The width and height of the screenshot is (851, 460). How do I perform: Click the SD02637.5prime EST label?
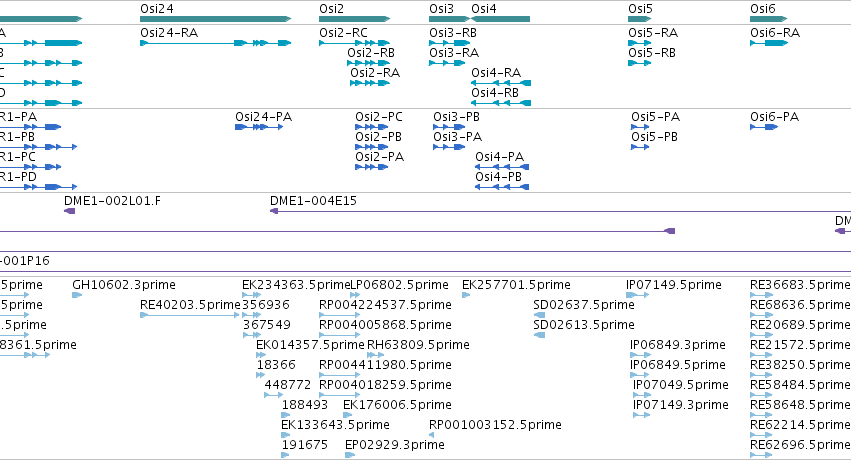(x=584, y=305)
